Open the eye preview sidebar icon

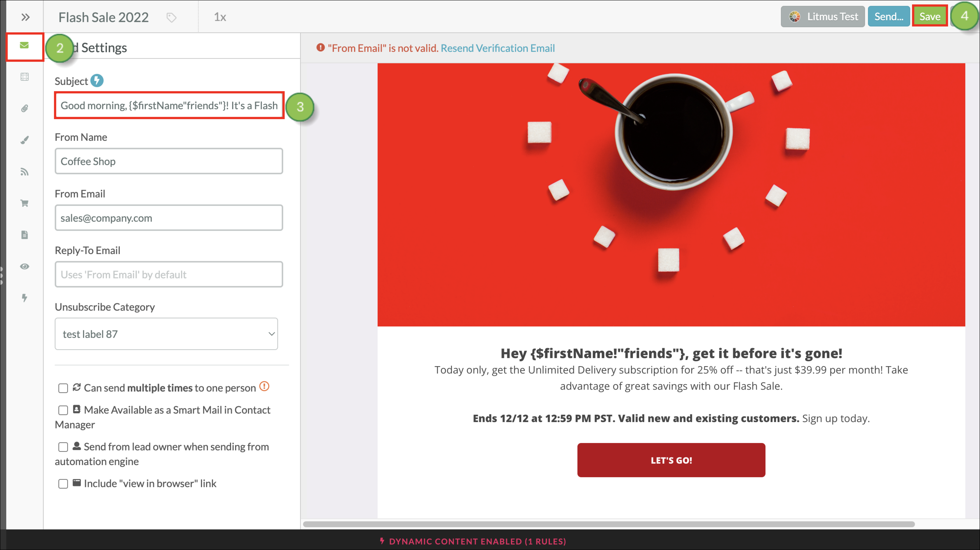25,266
